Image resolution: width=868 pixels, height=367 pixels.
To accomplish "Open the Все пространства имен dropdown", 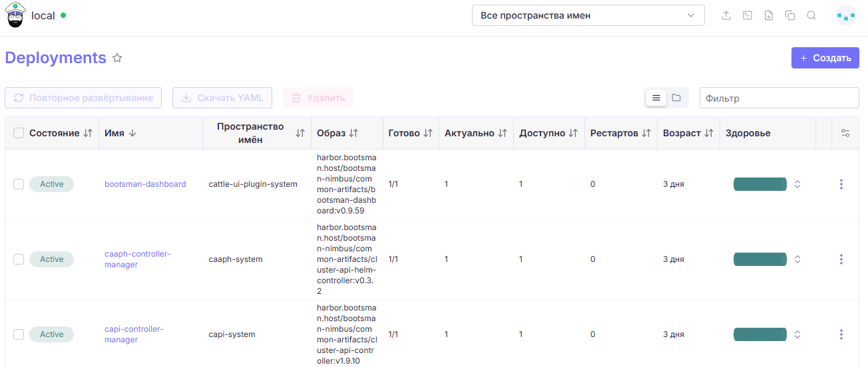I will point(588,15).
